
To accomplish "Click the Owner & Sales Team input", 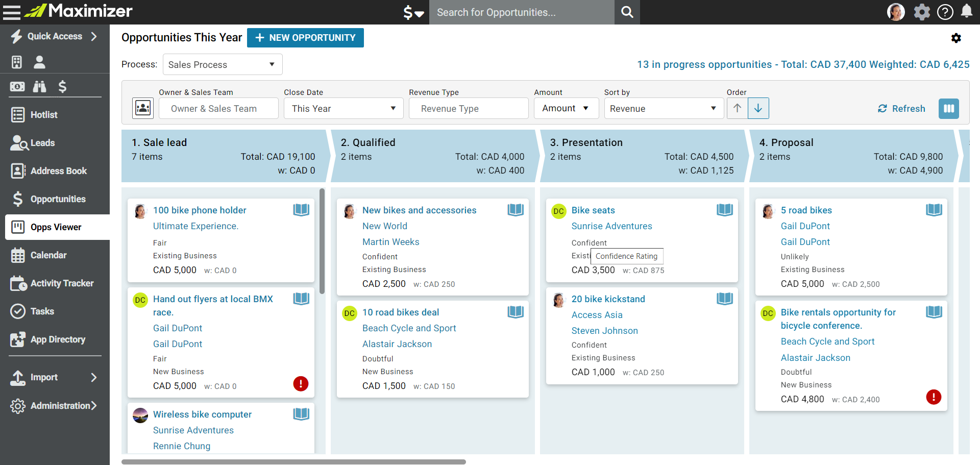I will (x=218, y=108).
